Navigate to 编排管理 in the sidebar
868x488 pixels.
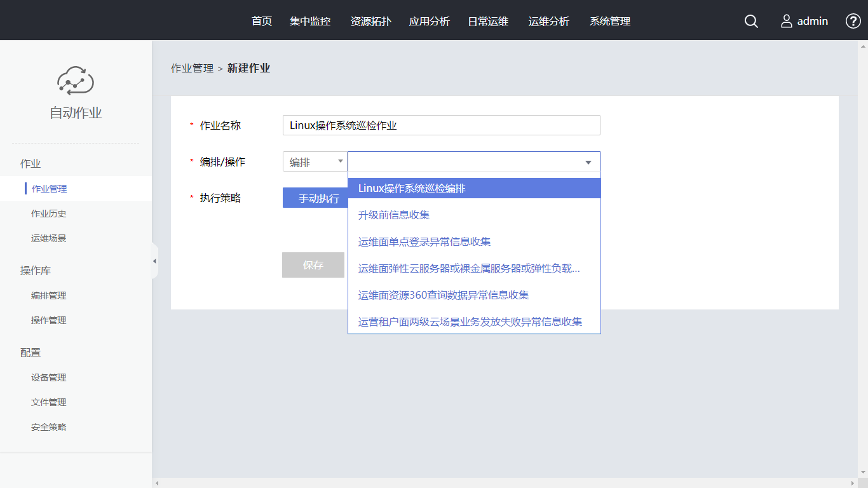click(x=49, y=295)
